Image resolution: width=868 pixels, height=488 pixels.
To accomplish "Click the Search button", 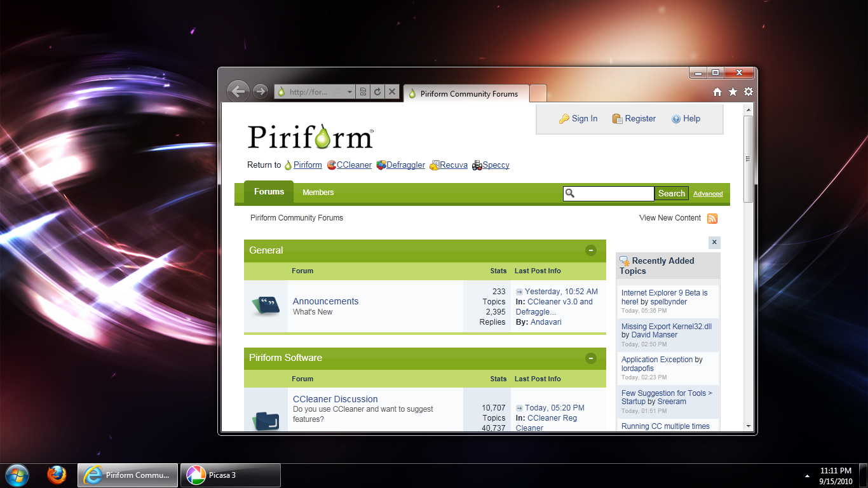I will pos(672,194).
